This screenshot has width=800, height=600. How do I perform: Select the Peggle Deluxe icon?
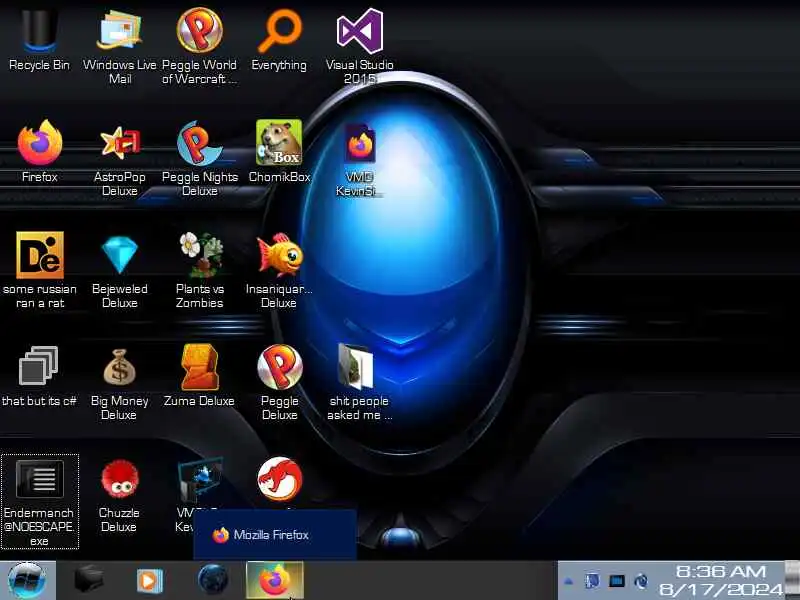pyautogui.click(x=280, y=367)
